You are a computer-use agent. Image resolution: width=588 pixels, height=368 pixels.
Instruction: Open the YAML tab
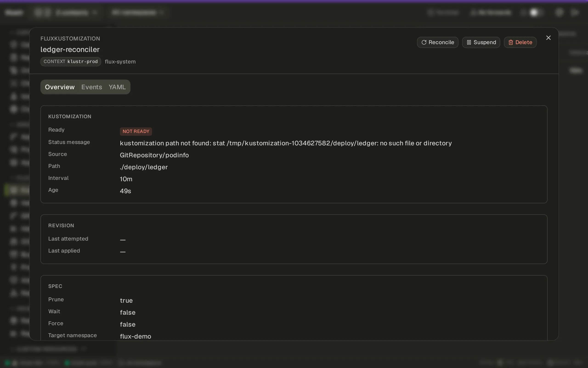pyautogui.click(x=117, y=87)
